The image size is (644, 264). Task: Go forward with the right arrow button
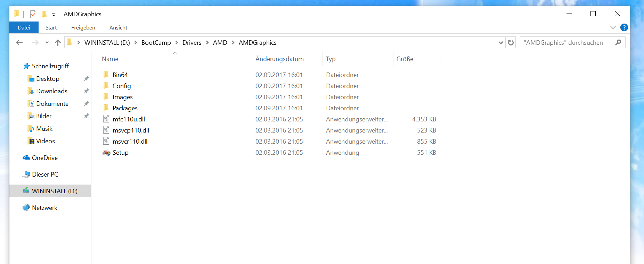35,42
